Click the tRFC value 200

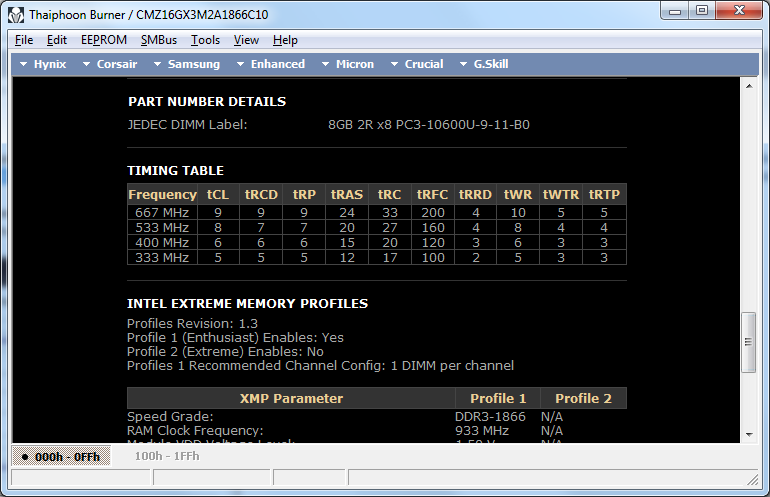coord(433,213)
